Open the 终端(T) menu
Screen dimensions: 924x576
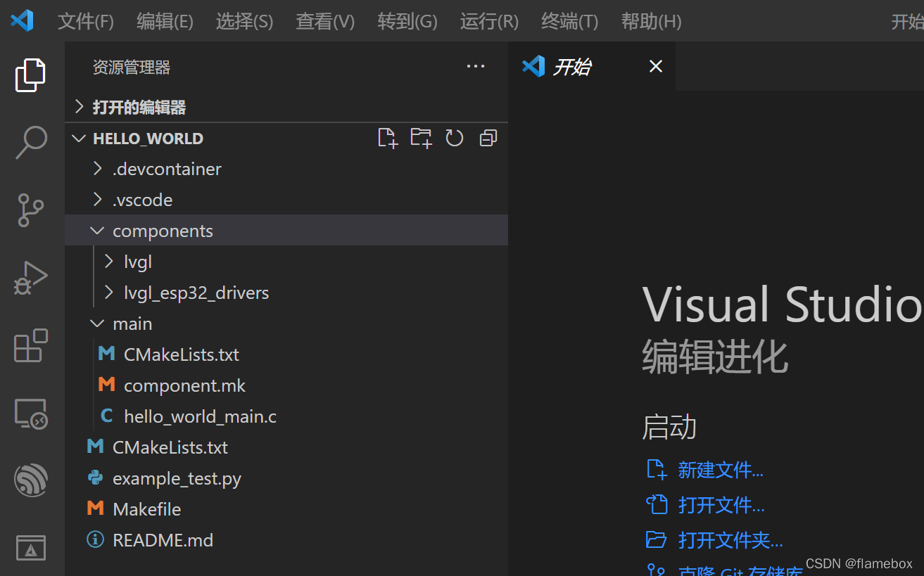pyautogui.click(x=569, y=21)
